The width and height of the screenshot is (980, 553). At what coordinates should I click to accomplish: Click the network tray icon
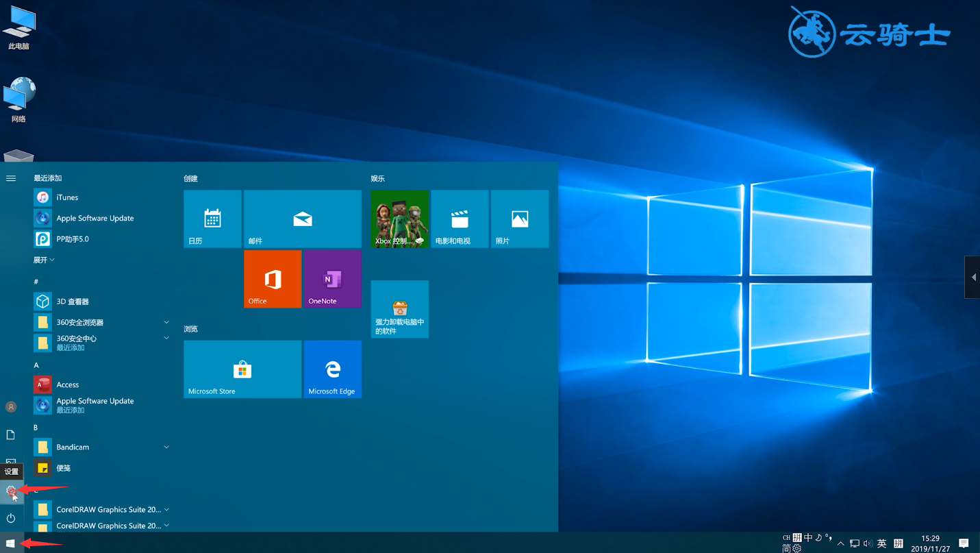[x=855, y=543]
